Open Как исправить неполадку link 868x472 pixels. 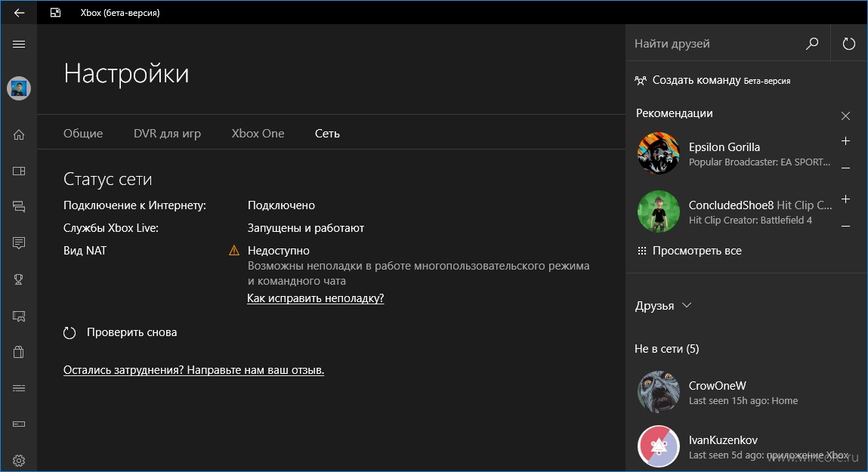point(316,298)
